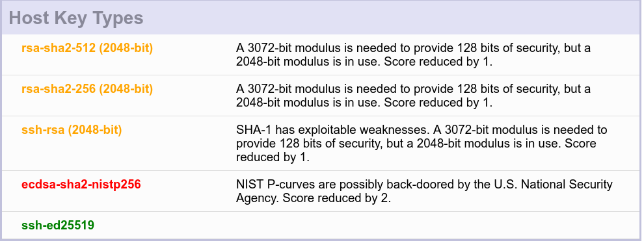Viewport: 644px width, 245px height.
Task: Click the ssh-rsa table row
Action: tap(321, 143)
